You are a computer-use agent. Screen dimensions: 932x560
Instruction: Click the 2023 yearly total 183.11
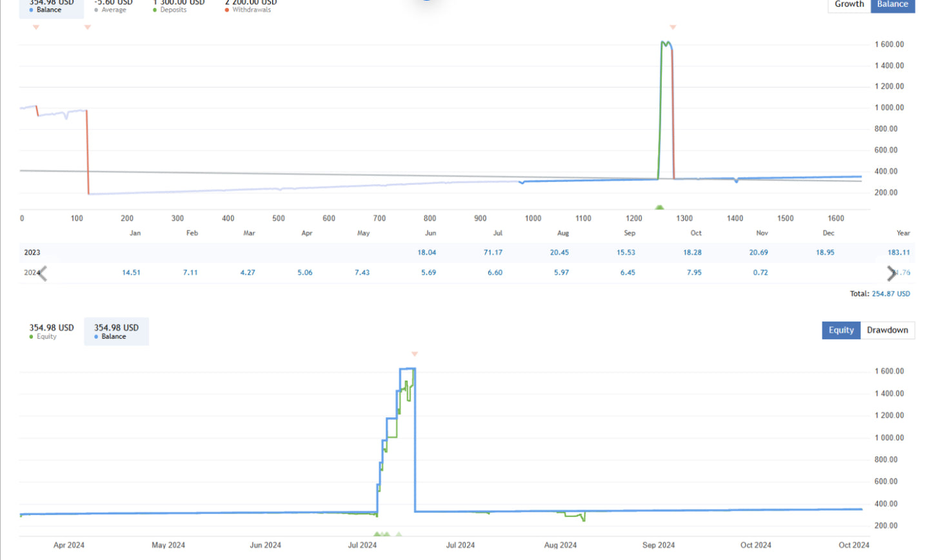click(x=899, y=253)
